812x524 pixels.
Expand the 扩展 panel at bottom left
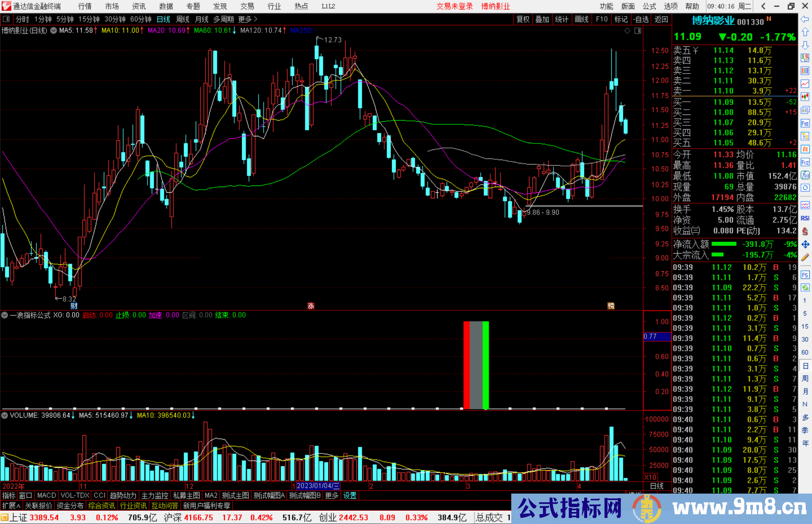tap(11, 506)
